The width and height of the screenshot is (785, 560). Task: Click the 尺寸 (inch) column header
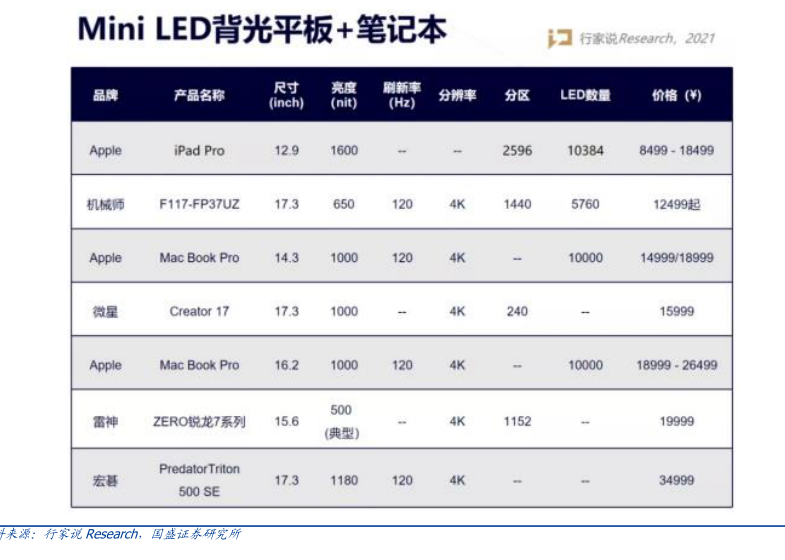(286, 96)
